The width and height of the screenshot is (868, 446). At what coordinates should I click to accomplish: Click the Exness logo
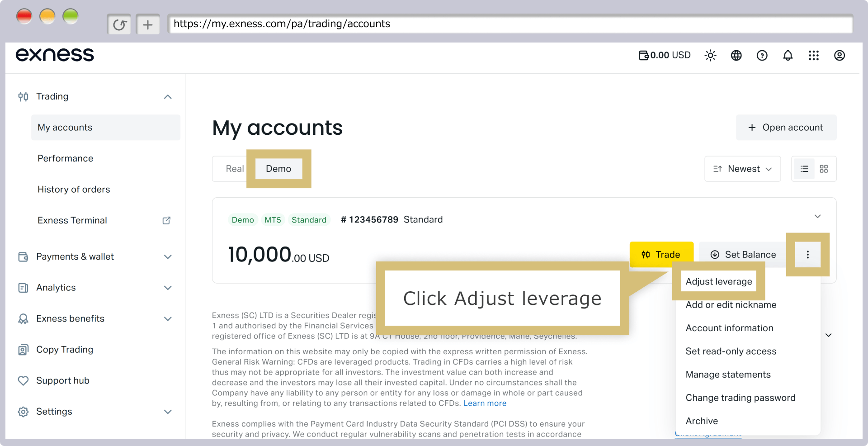pyautogui.click(x=55, y=55)
